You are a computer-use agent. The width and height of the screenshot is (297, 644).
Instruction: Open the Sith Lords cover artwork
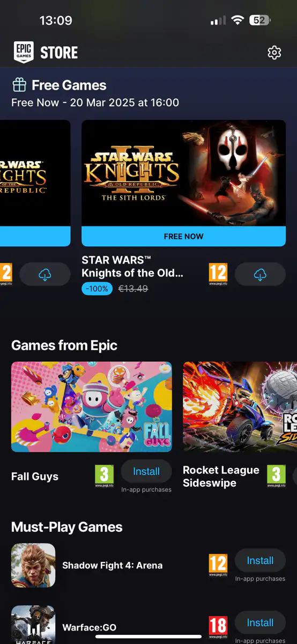[x=183, y=173]
